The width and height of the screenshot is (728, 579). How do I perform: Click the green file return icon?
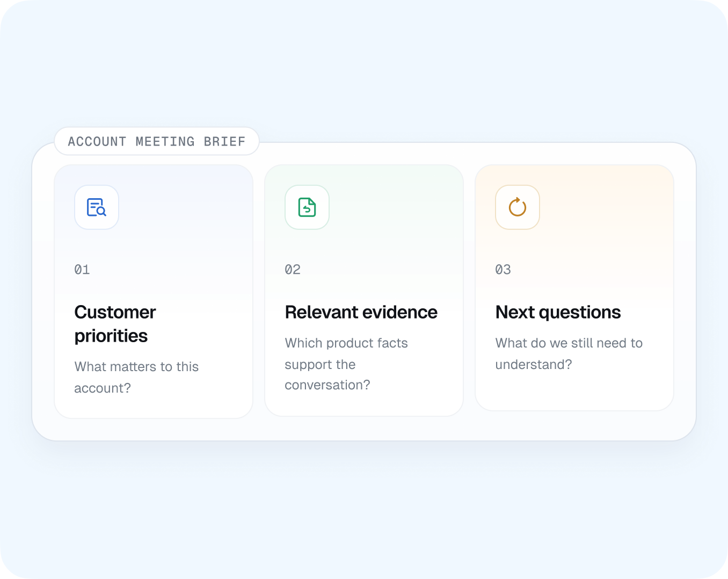[307, 207]
